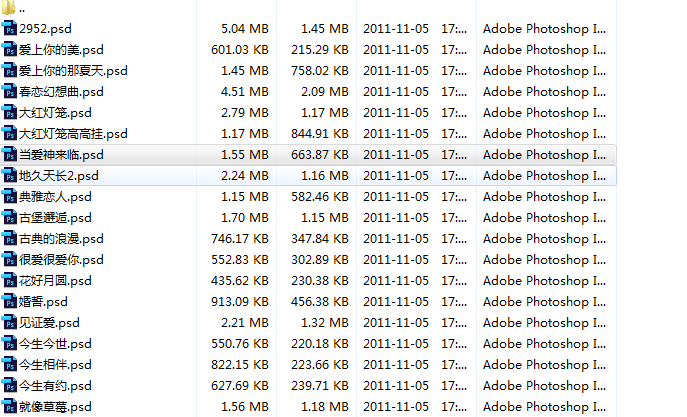Select the PSD icon for 大红灯笼.psd
This screenshot has height=417, width=687.
click(10, 113)
